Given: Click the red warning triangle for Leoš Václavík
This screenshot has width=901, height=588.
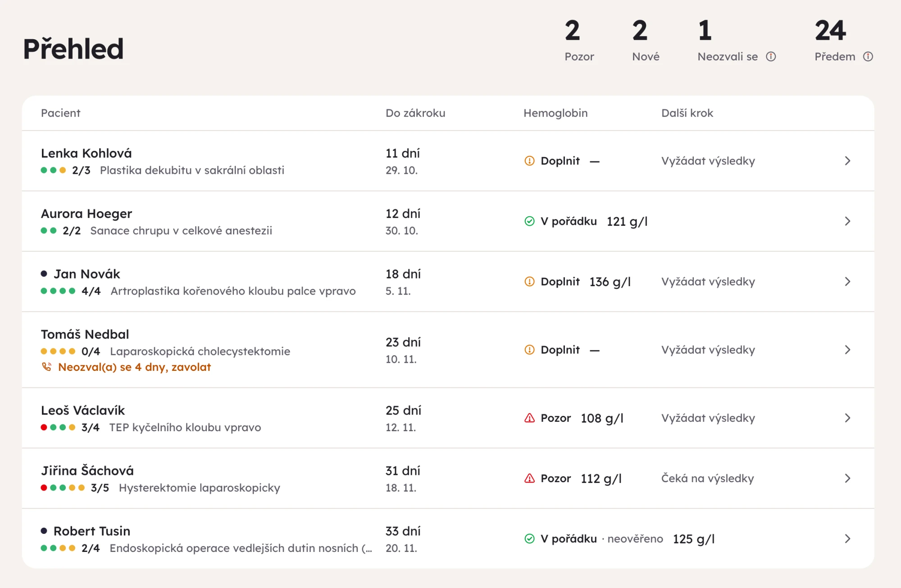Looking at the screenshot, I should point(530,418).
